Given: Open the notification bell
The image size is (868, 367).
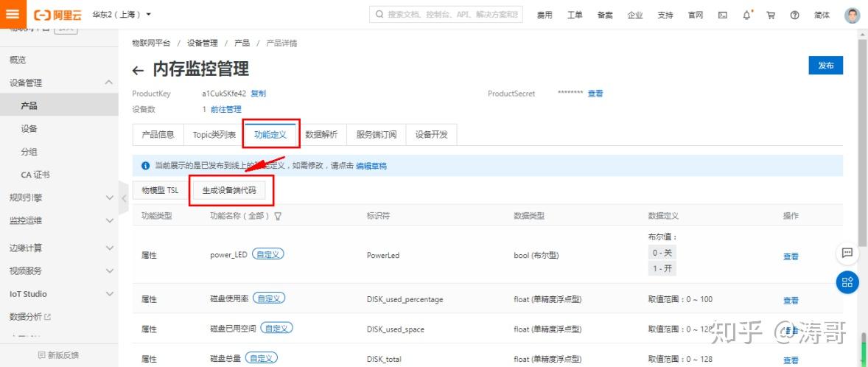Looking at the screenshot, I should click(x=746, y=15).
